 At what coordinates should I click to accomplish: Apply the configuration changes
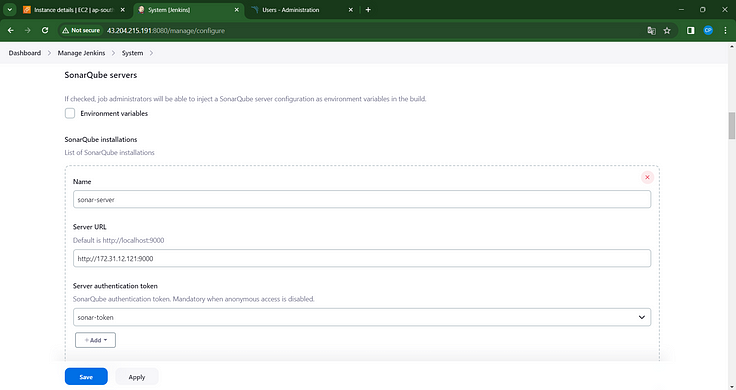coord(137,376)
